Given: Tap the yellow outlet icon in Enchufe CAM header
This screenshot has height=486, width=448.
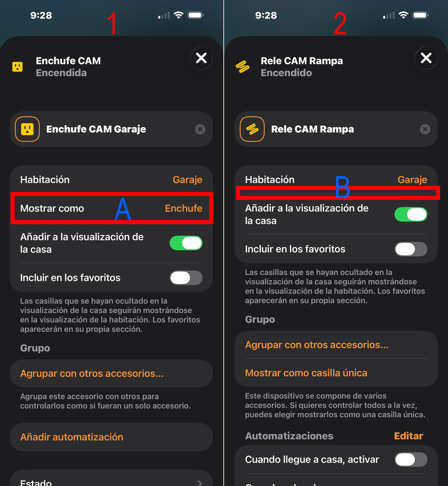Looking at the screenshot, I should click(x=17, y=67).
